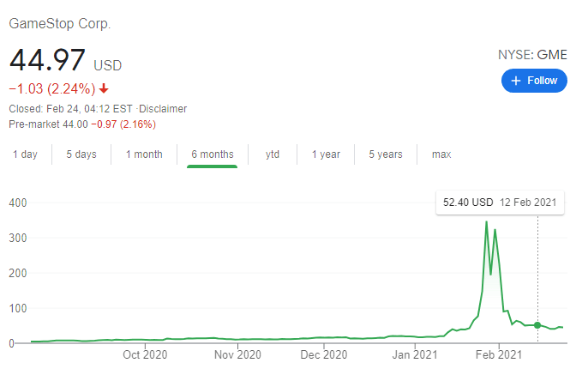
Task: Show the max time range
Action: tap(441, 154)
